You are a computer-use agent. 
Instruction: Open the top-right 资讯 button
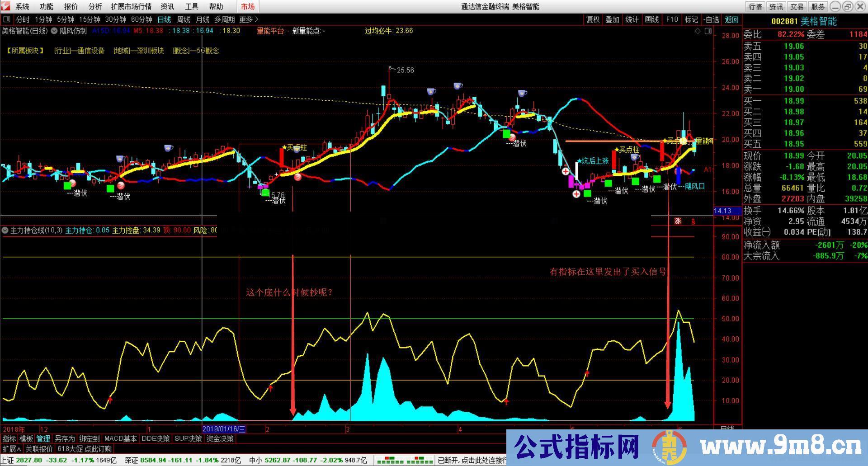[776, 6]
